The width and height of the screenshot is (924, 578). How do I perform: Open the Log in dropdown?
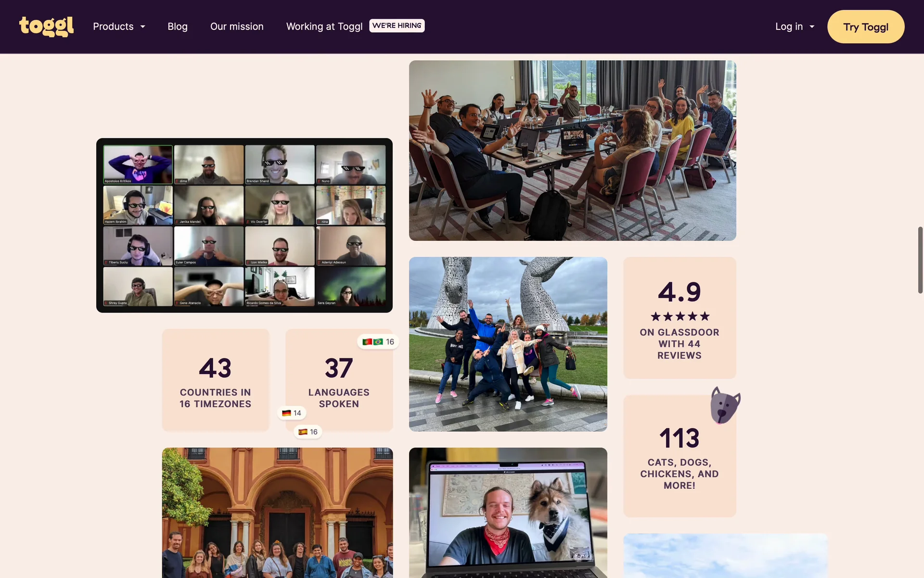pyautogui.click(x=795, y=26)
